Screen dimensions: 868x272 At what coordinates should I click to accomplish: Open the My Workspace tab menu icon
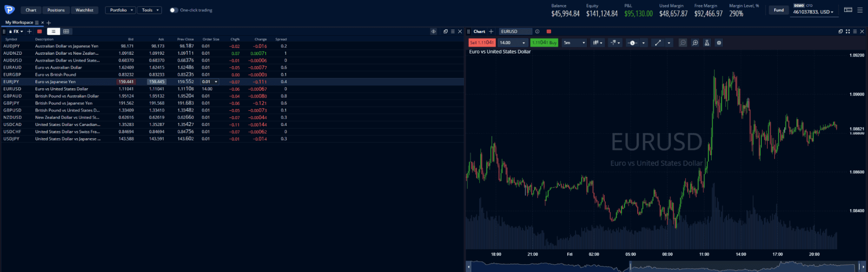pos(37,23)
